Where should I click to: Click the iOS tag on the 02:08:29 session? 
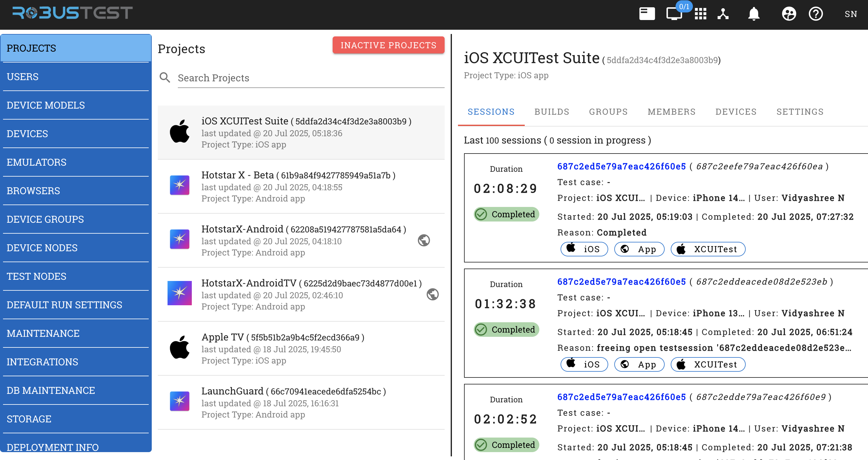584,249
